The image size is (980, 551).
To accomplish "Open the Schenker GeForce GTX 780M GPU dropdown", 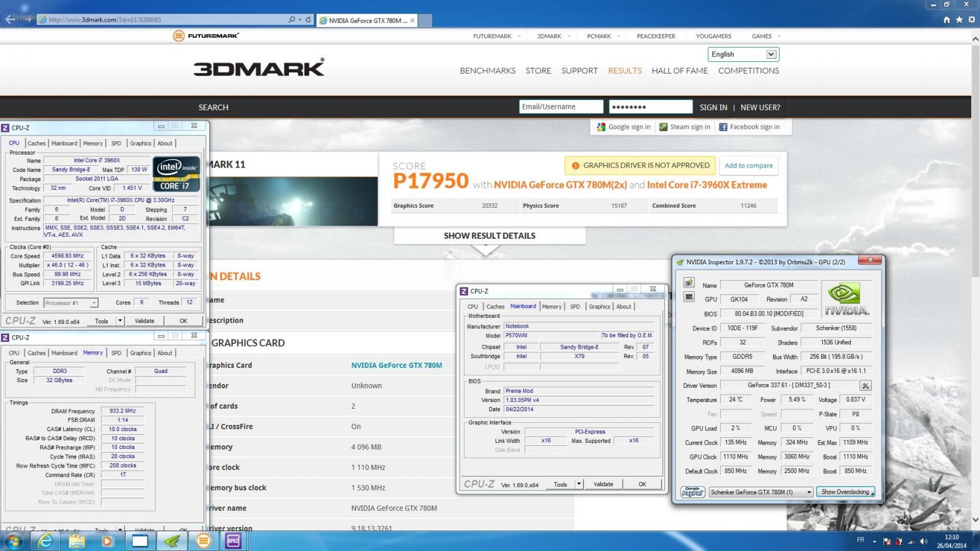I will click(760, 492).
